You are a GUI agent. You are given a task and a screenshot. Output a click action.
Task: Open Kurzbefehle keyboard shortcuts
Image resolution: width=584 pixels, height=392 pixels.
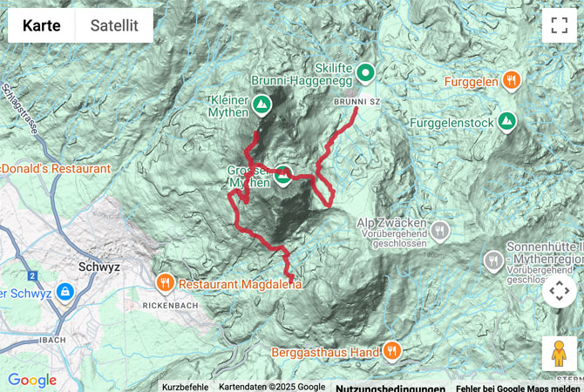(185, 387)
